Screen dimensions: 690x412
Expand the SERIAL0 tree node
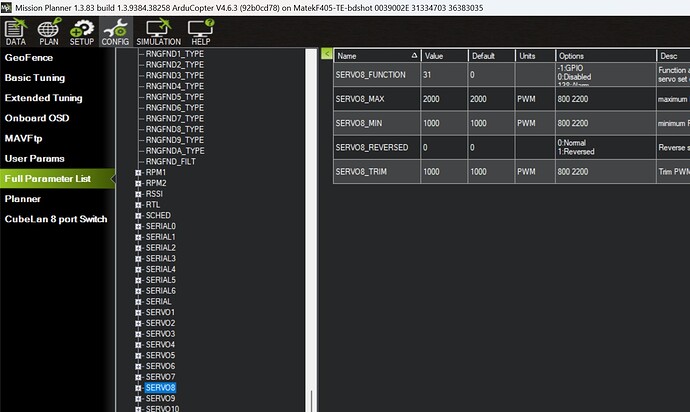point(139,226)
